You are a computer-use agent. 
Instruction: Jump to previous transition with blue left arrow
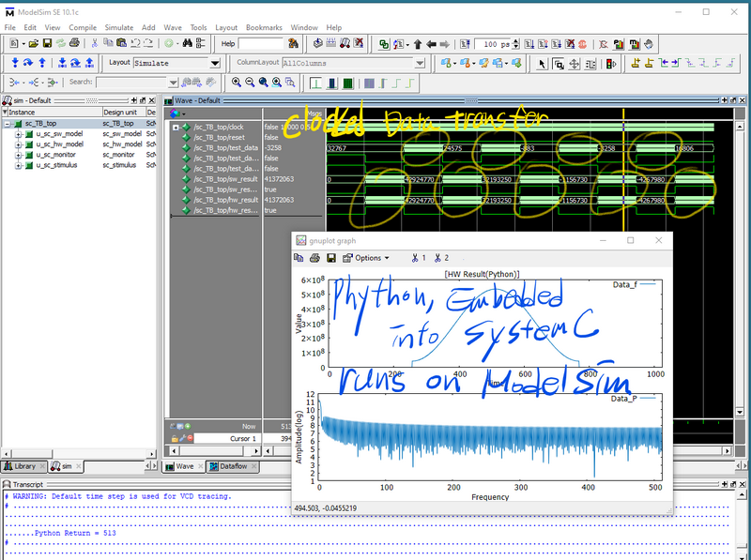click(663, 63)
